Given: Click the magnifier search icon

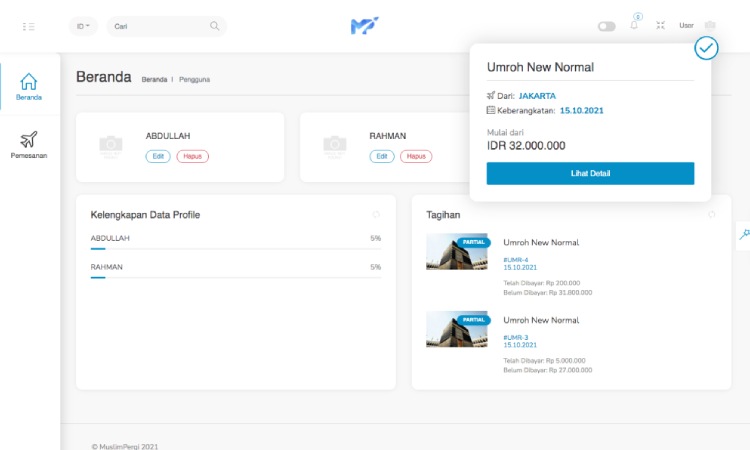Looking at the screenshot, I should click(215, 26).
